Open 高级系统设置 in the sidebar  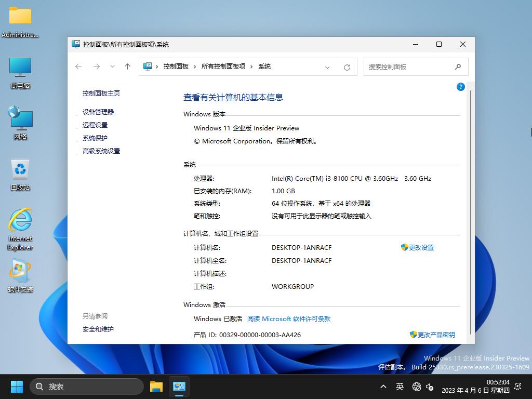coord(101,151)
